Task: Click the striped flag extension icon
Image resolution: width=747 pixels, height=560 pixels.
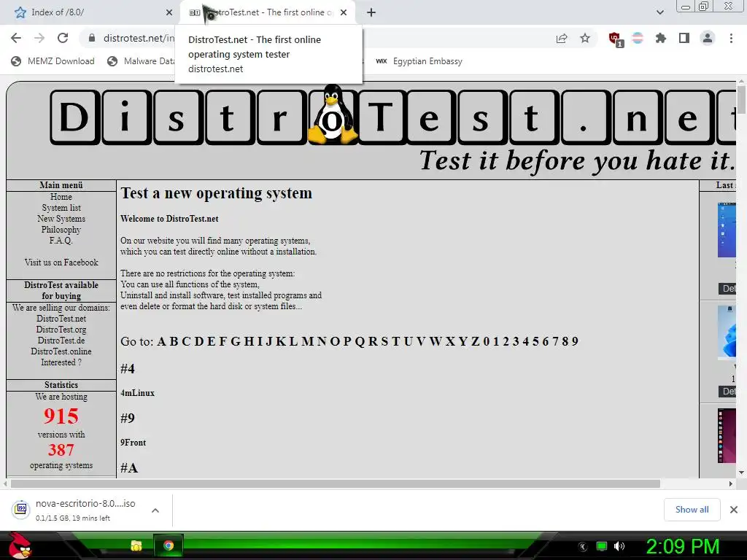Action: pos(638,38)
